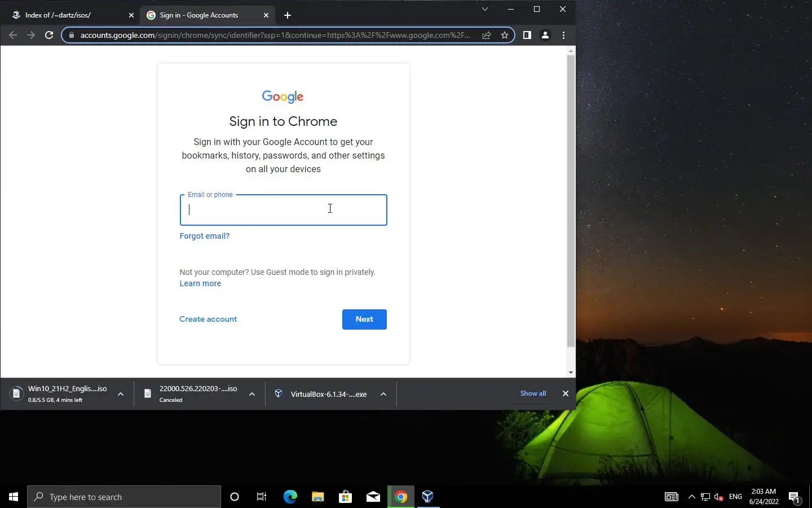
Task: Share this page icon in address bar
Action: 487,35
